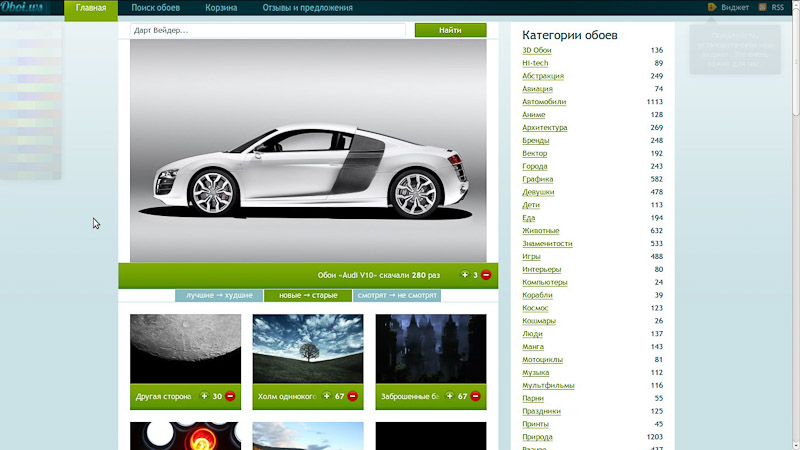Open Знаменитости category
The width and height of the screenshot is (800, 450).
547,243
